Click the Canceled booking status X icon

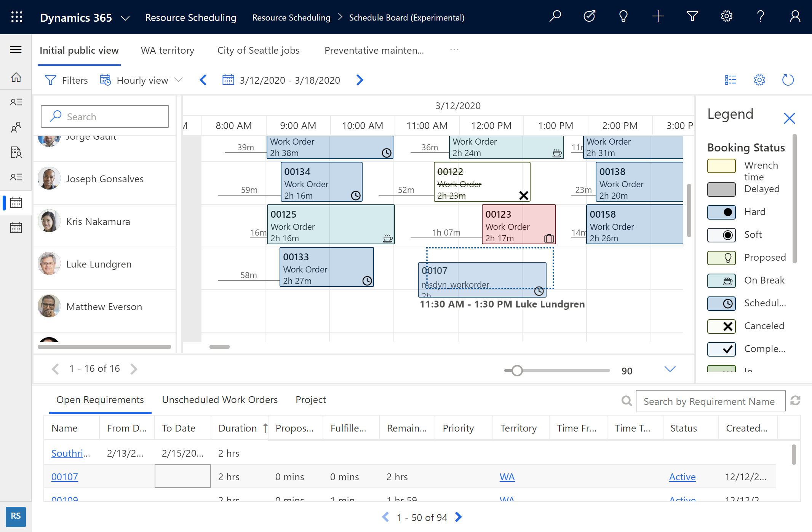(x=725, y=326)
